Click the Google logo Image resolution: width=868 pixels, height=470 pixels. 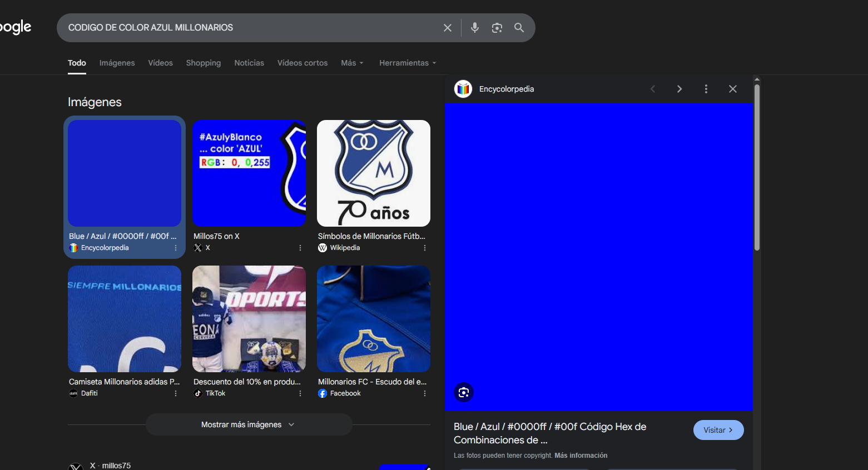[16, 27]
